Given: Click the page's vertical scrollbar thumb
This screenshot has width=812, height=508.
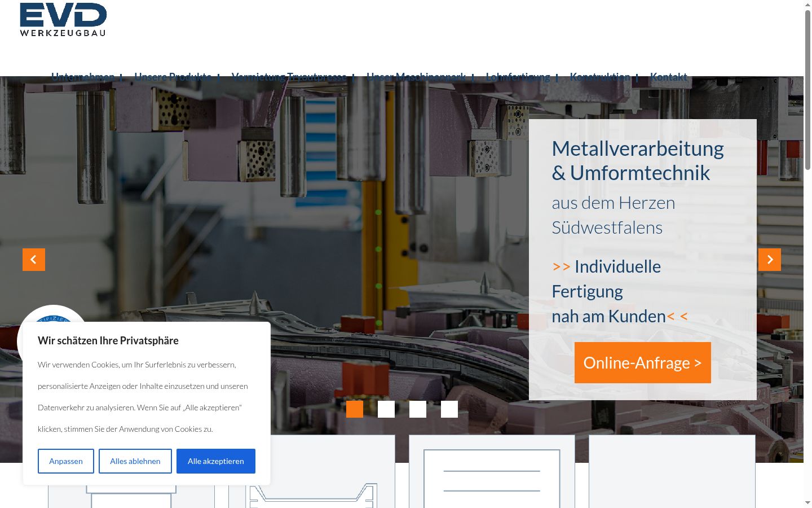Looking at the screenshot, I should pos(807,90).
